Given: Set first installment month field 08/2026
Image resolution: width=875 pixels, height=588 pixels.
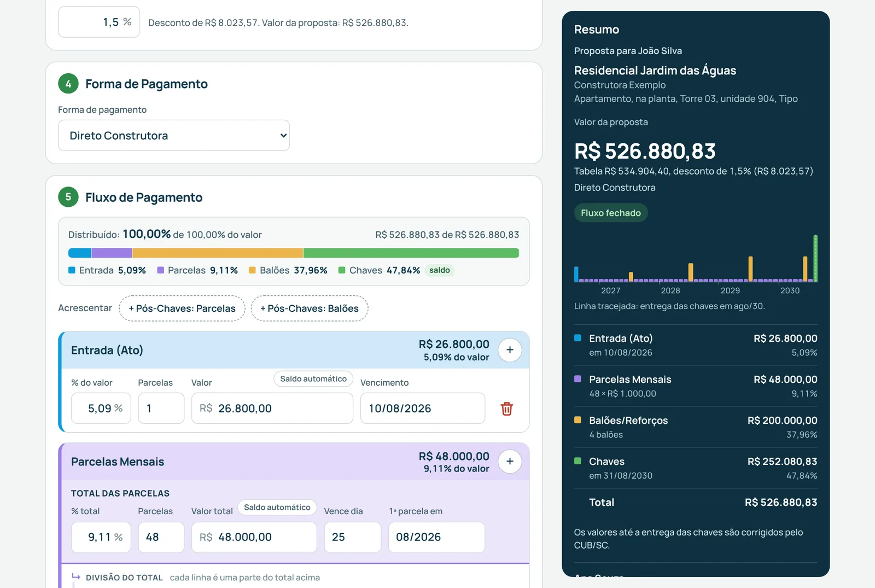Looking at the screenshot, I should click(x=437, y=537).
